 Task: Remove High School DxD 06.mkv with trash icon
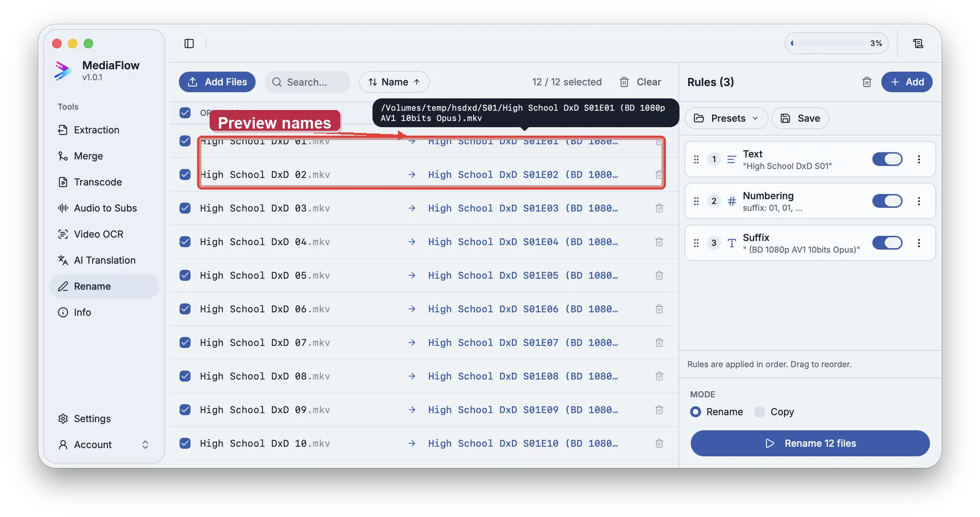pyautogui.click(x=659, y=309)
